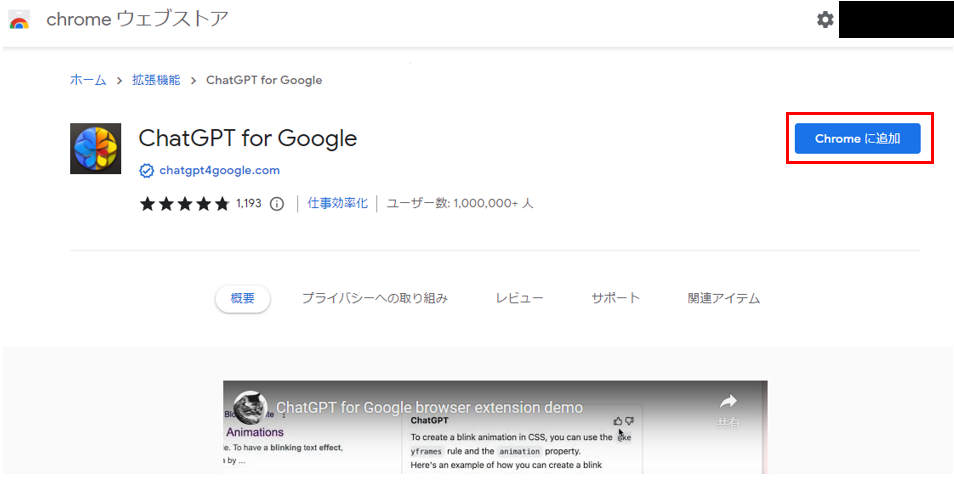Click the 'Chrome に追加' button
This screenshot has width=954, height=485.
(x=857, y=139)
